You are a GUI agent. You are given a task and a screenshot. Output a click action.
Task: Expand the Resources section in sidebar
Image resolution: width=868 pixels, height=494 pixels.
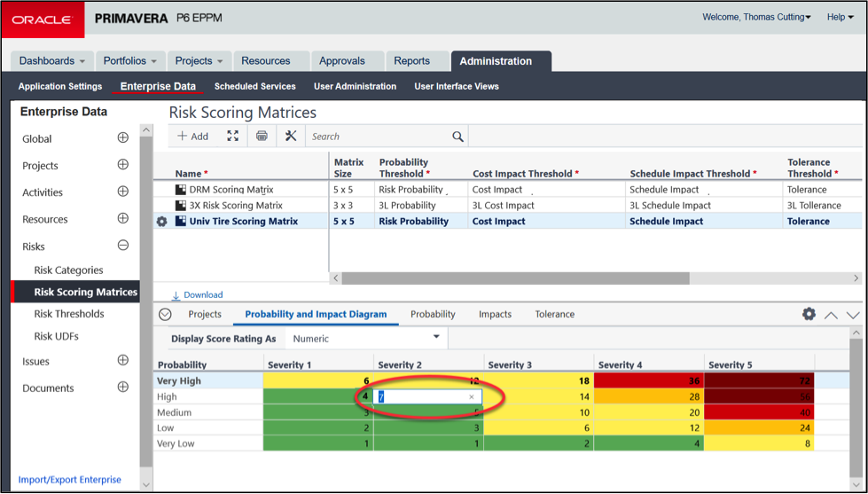click(123, 218)
